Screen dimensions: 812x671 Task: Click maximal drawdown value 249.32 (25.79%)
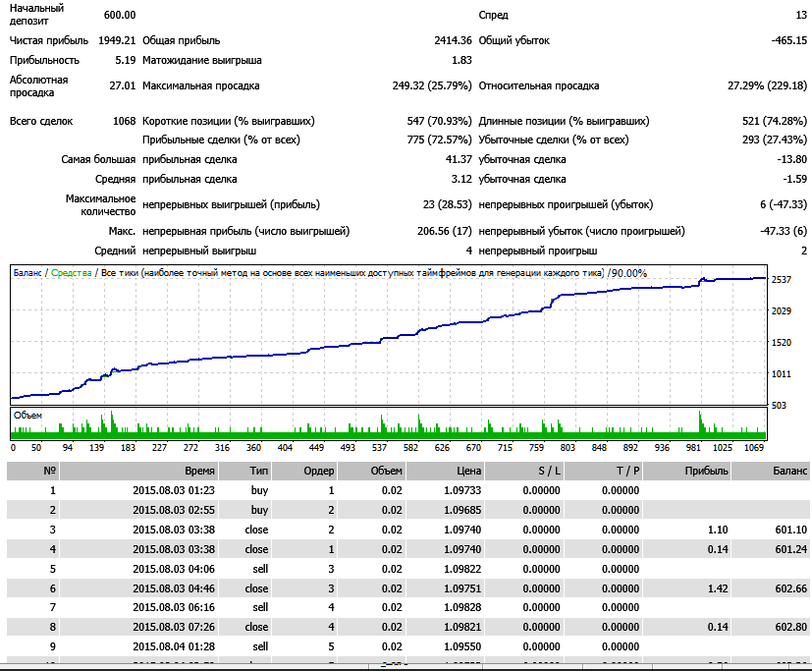pos(432,85)
